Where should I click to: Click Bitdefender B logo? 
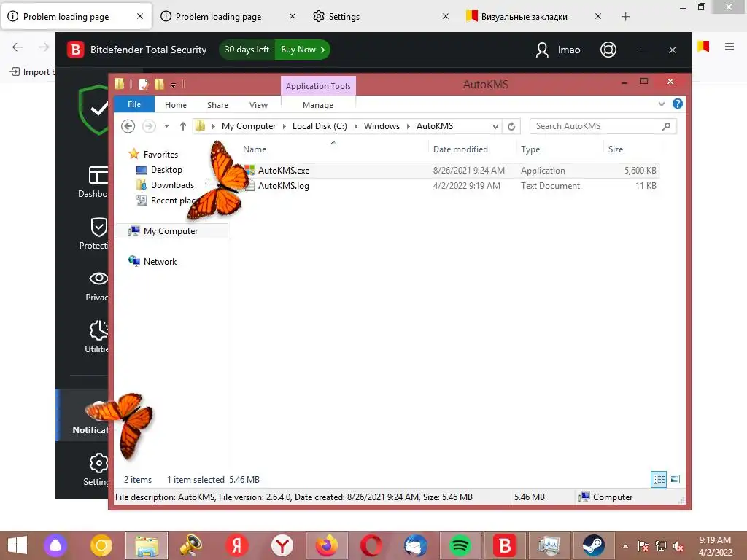[75, 50]
